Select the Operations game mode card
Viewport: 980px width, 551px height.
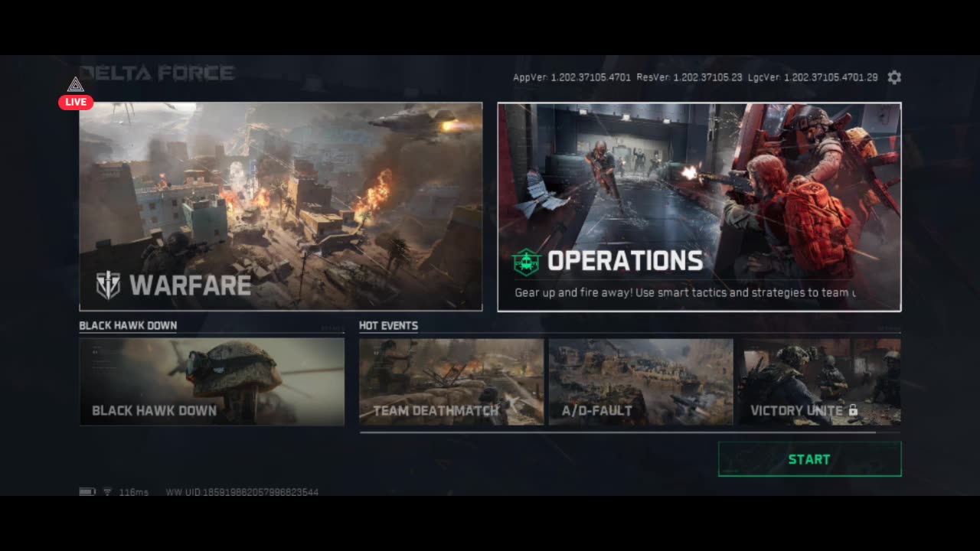[x=699, y=207]
